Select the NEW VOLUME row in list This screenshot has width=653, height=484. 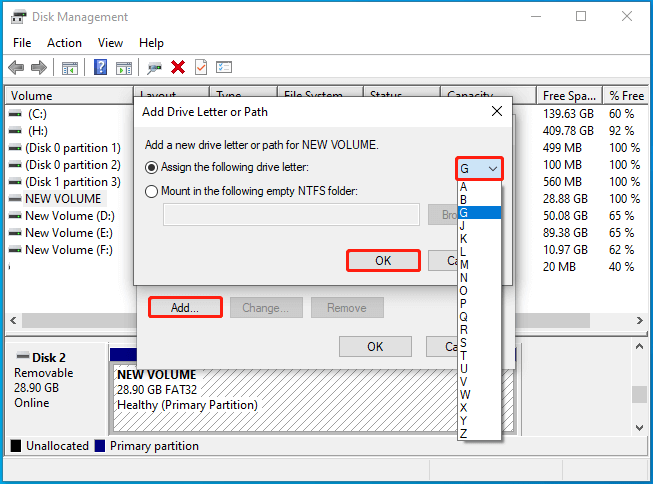63,199
